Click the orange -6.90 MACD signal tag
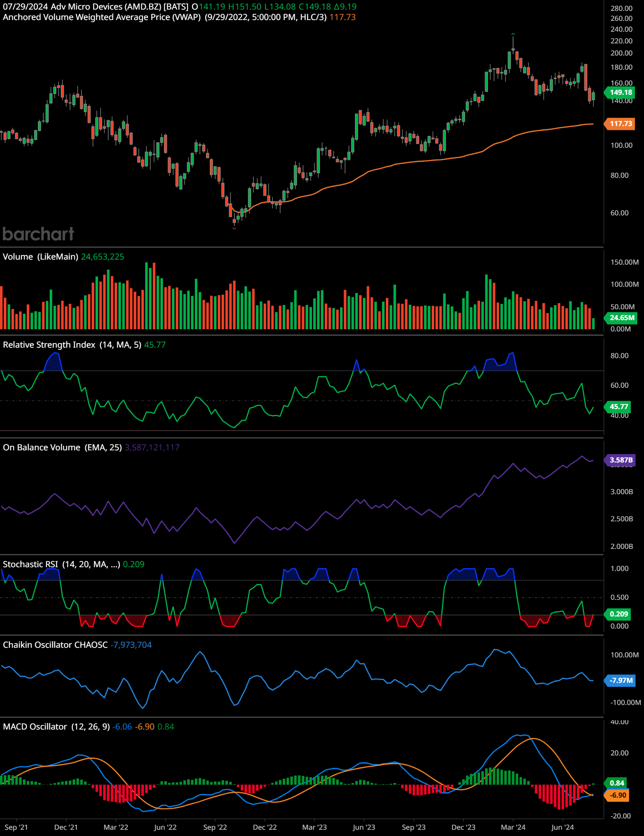This screenshot has width=644, height=836. (x=617, y=795)
